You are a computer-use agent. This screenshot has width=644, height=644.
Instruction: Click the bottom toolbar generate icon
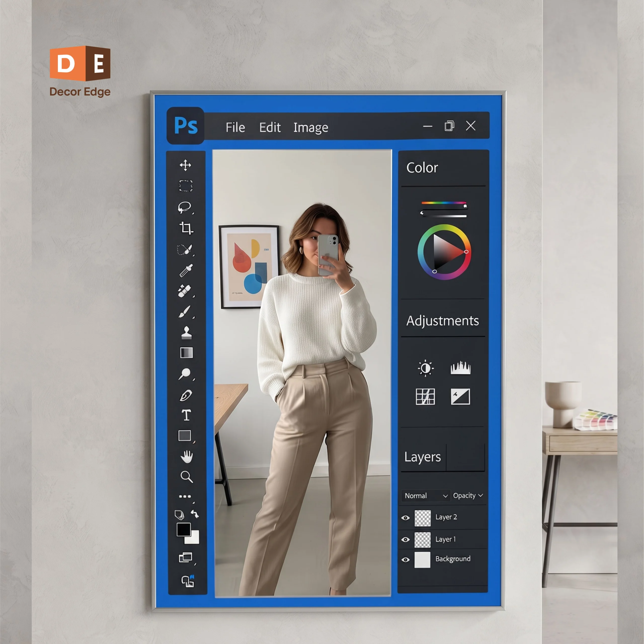coord(188,581)
